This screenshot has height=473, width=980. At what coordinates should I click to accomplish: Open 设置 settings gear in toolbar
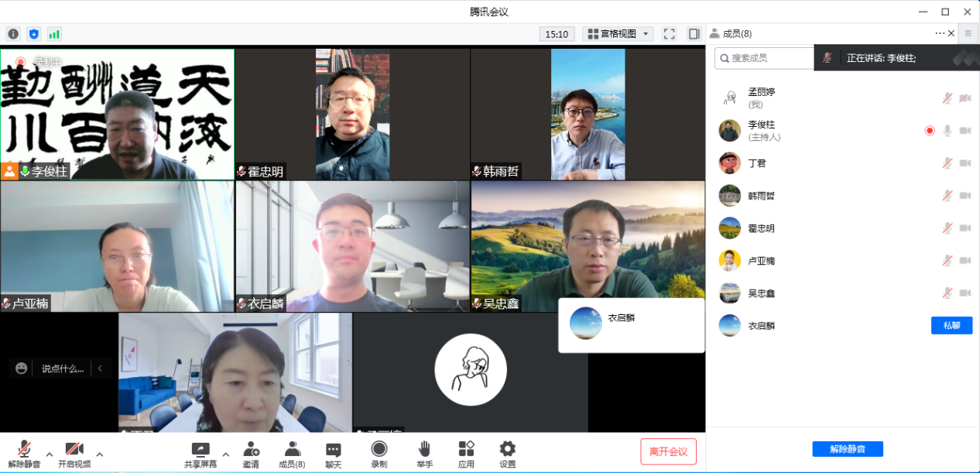[507, 454]
